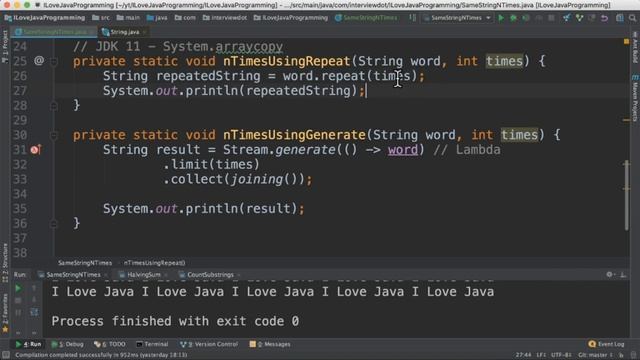Click yellow inspection warning indicator above scrollbar
The width and height of the screenshot is (640, 360).
click(627, 42)
